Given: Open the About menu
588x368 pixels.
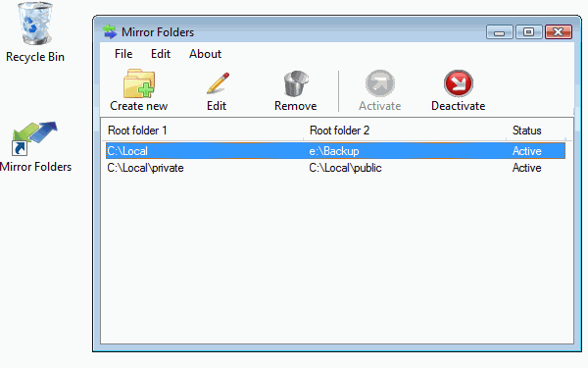Looking at the screenshot, I should pos(205,54).
